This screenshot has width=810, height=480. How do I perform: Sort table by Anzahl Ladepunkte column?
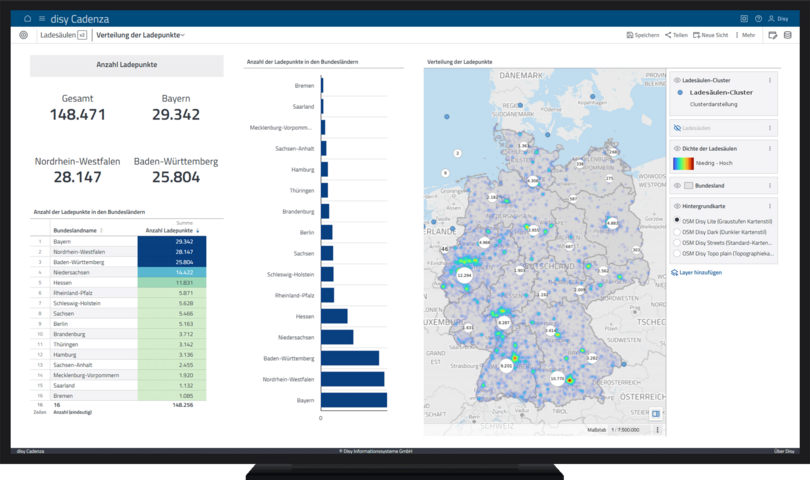click(x=172, y=230)
